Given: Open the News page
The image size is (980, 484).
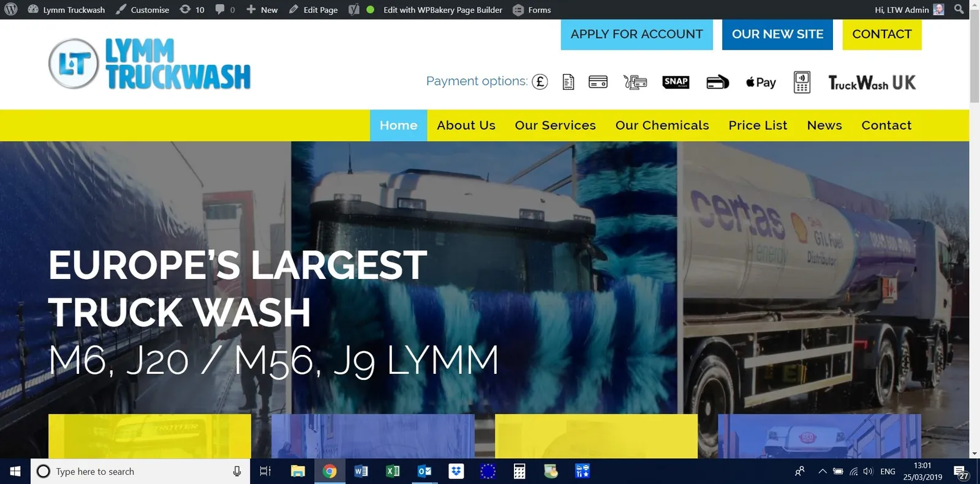Looking at the screenshot, I should coord(824,125).
